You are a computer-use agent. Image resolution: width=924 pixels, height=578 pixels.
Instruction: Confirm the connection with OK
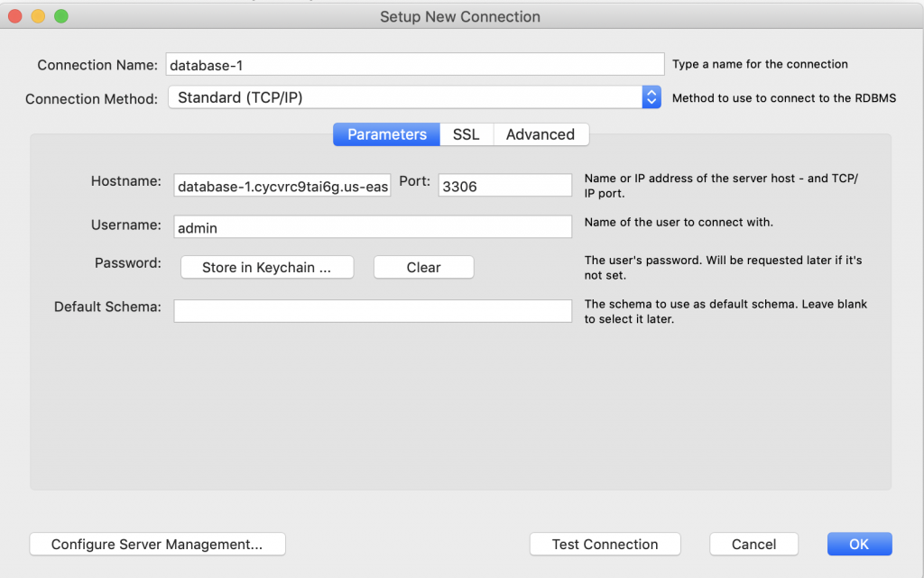859,544
